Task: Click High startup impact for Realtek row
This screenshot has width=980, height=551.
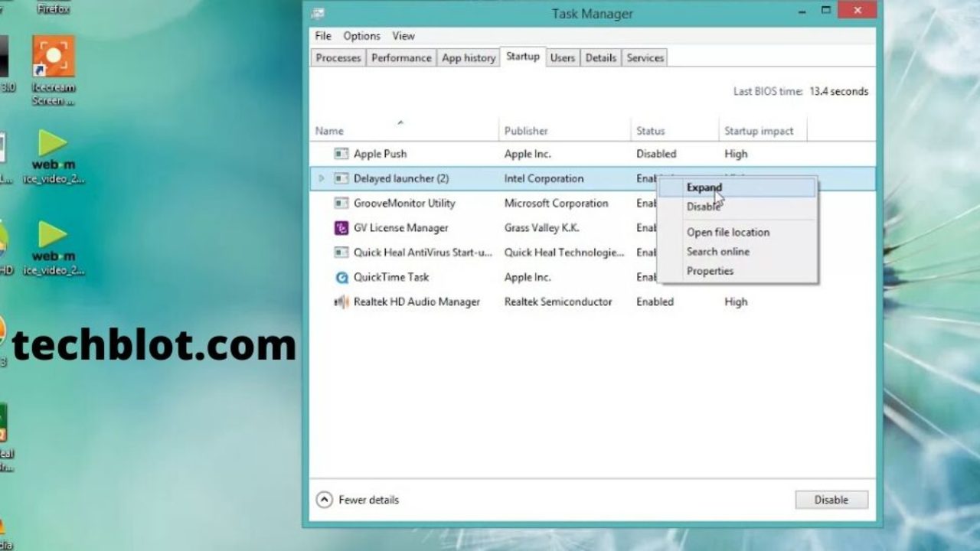Action: point(736,302)
